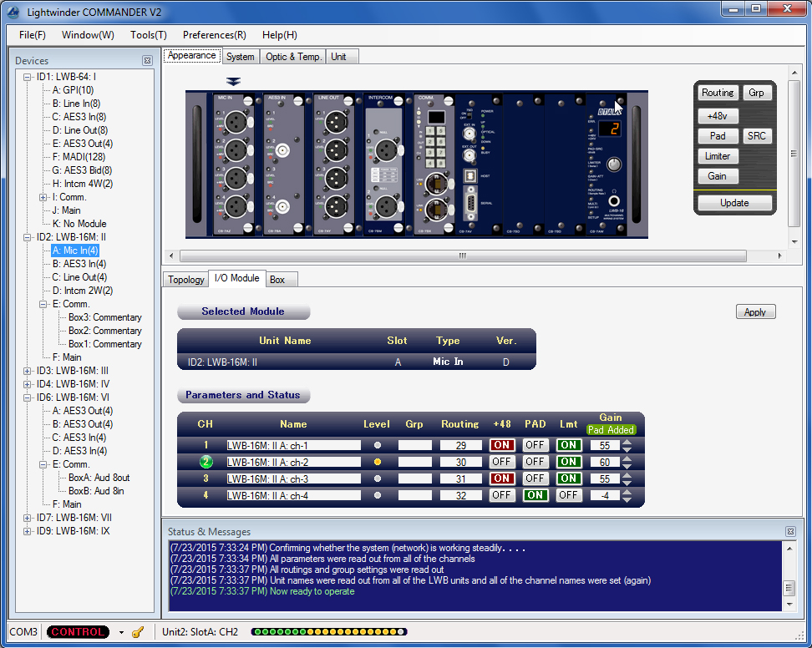The width and height of the screenshot is (812, 648).
Task: Expand the I: Comm. node under ID1
Action: click(x=43, y=197)
